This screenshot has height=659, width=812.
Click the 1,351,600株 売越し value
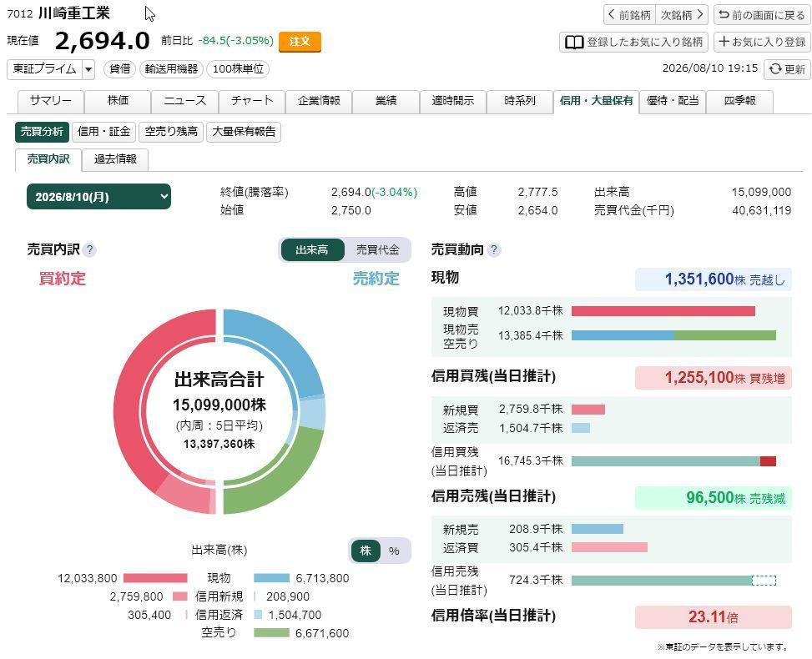coord(714,279)
